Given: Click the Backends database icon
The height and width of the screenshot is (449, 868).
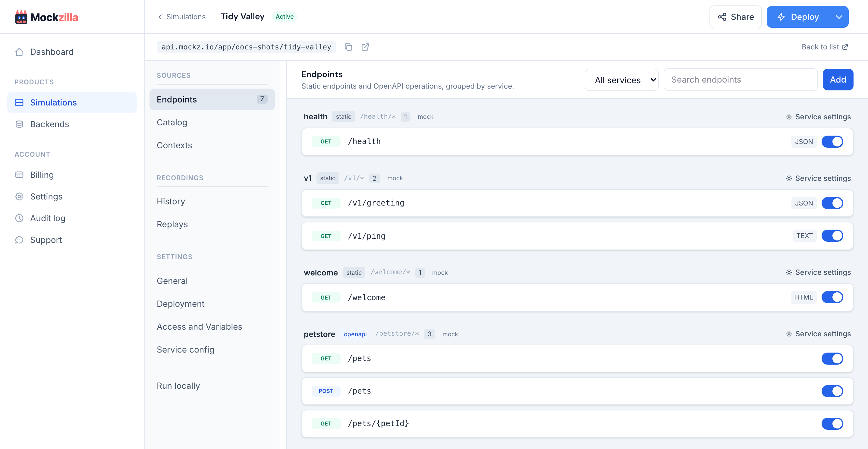Looking at the screenshot, I should pyautogui.click(x=19, y=124).
